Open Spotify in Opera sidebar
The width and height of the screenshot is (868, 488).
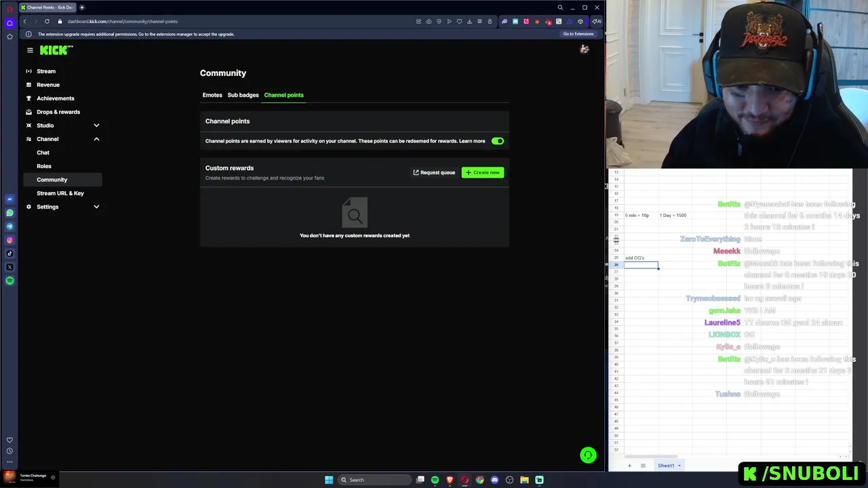click(9, 281)
